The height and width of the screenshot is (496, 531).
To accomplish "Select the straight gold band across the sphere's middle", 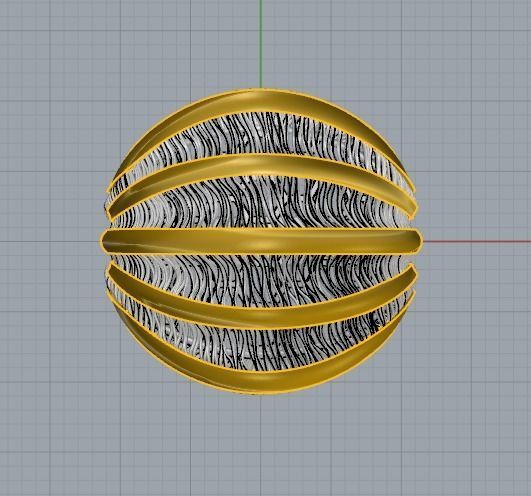I will (261, 241).
